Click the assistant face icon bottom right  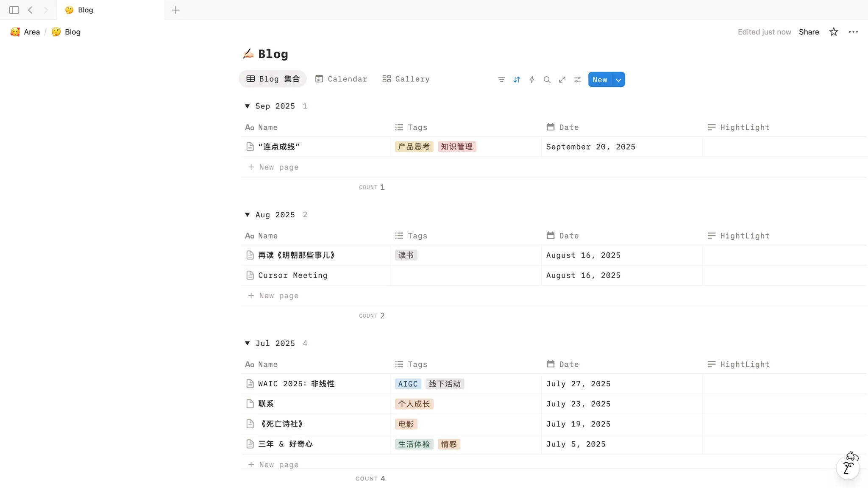click(x=848, y=467)
